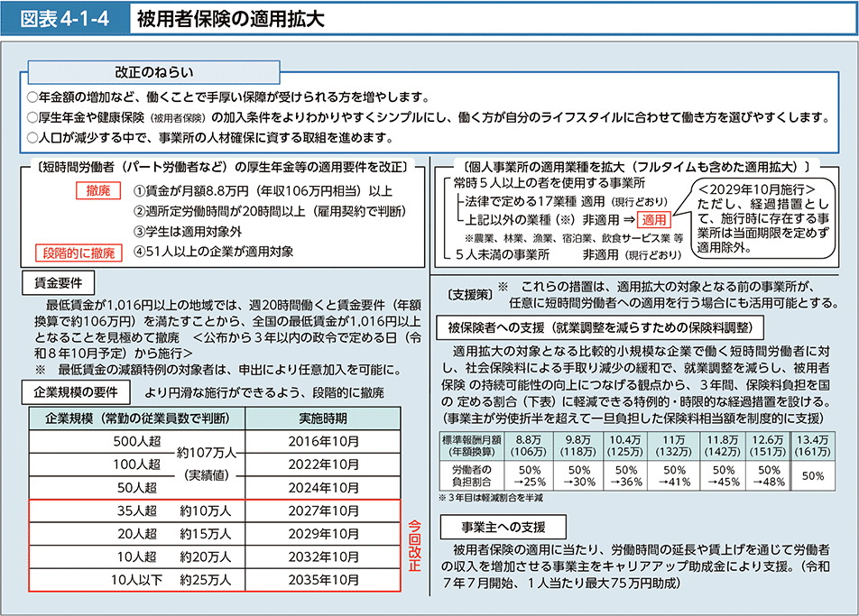Click the row text 35人超 約10万人
The image size is (859, 616).
pyautogui.click(x=174, y=510)
